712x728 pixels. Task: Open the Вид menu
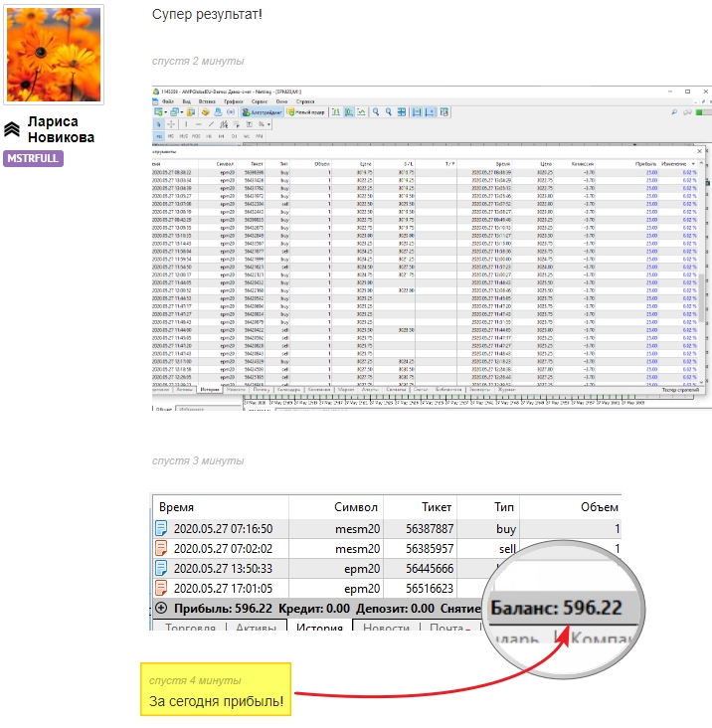[x=187, y=101]
